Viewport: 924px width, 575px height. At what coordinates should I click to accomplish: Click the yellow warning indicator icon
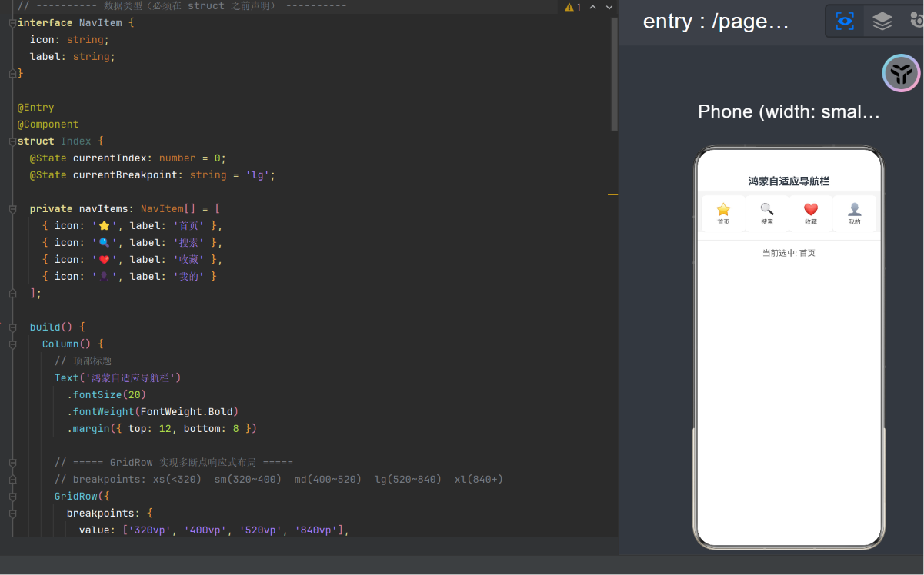tap(569, 7)
